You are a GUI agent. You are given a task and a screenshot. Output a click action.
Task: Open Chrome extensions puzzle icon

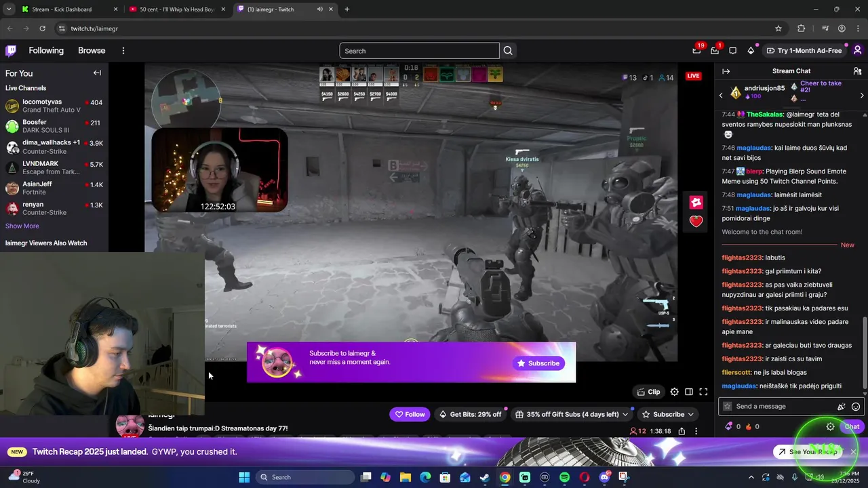pos(802,28)
